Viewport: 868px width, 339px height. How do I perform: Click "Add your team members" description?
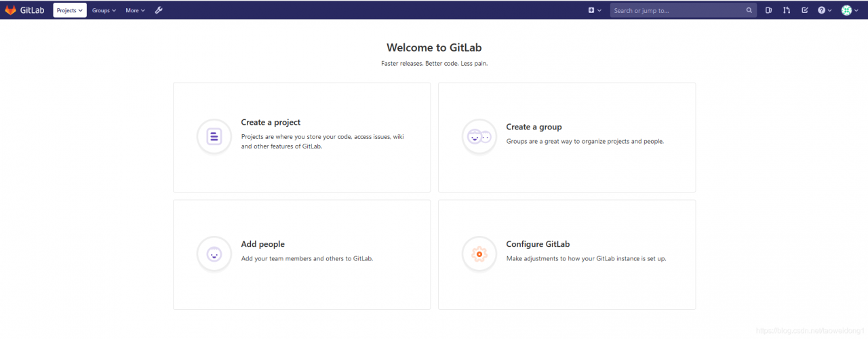(307, 259)
